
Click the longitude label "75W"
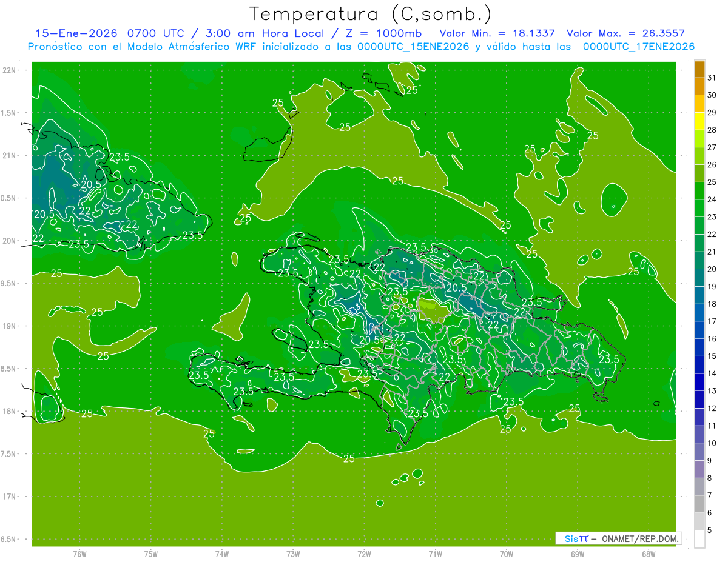click(x=151, y=554)
